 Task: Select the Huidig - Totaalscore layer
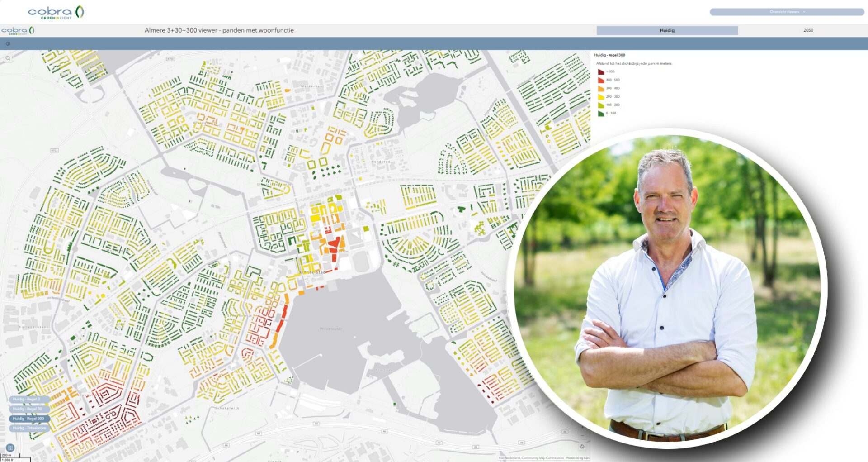click(x=29, y=428)
